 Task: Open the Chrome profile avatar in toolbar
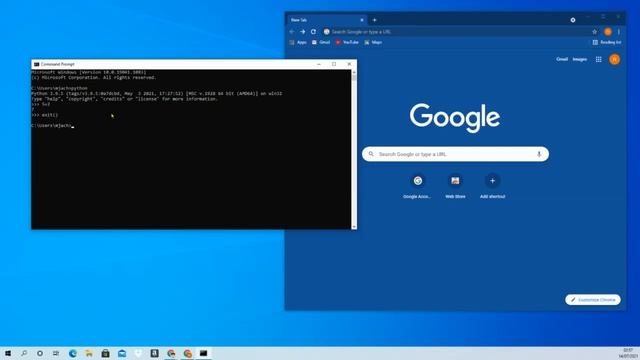coord(607,31)
